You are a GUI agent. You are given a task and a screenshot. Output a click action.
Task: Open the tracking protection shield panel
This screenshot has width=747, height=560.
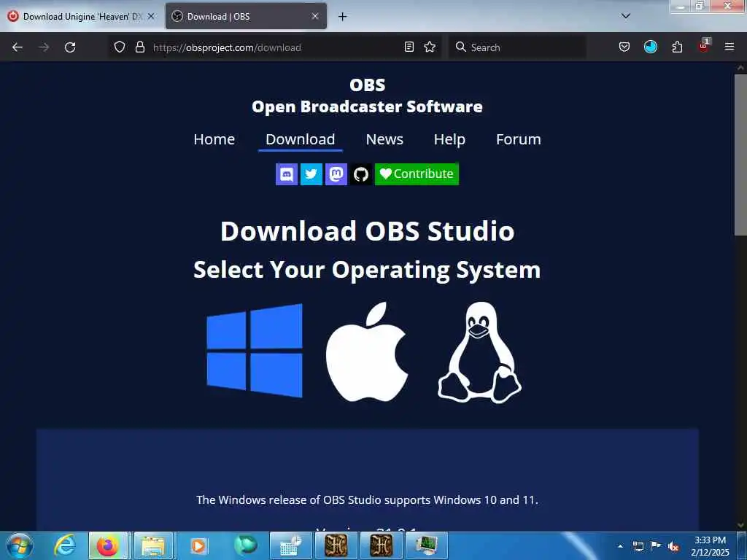click(120, 47)
